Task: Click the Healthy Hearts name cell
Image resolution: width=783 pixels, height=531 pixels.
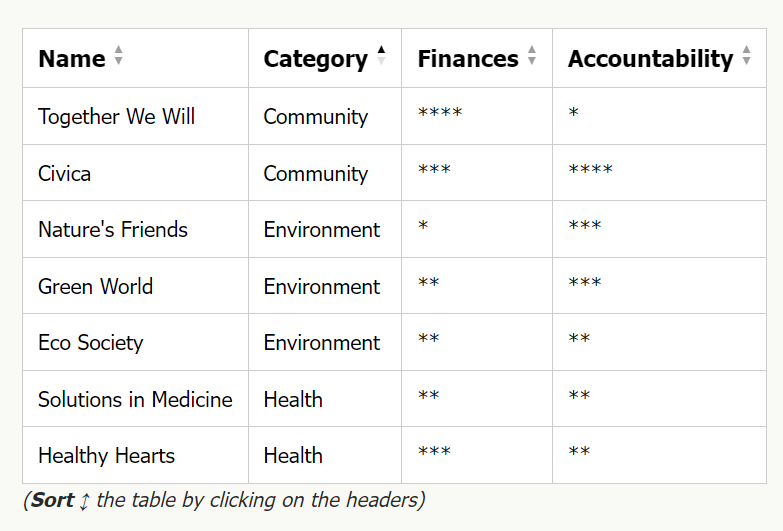Action: [x=107, y=456]
